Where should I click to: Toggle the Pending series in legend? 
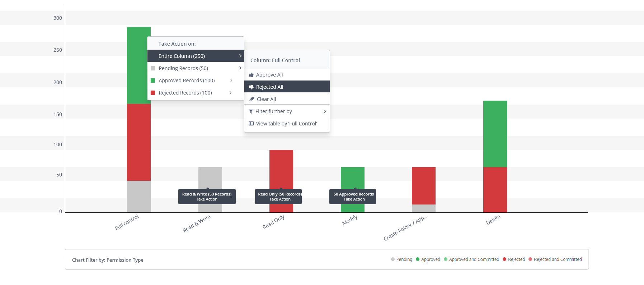pos(401,259)
